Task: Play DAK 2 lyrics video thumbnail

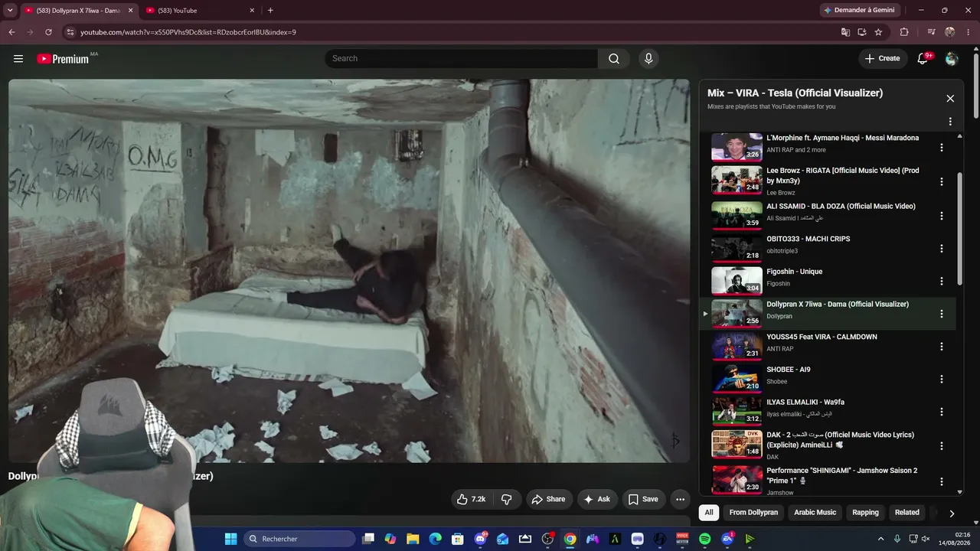Action: [x=737, y=444]
